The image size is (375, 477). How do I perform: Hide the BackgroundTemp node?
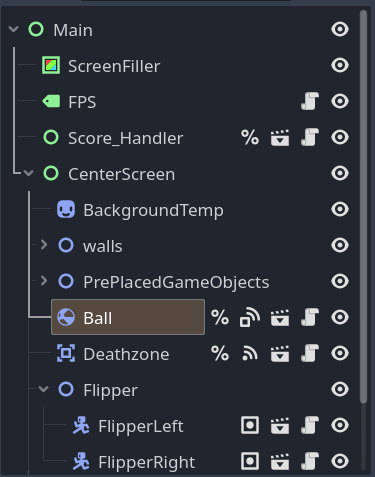(x=340, y=209)
